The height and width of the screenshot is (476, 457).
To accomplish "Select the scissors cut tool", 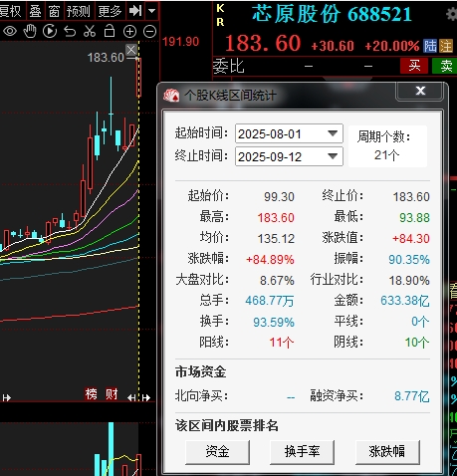I will coord(90,32).
